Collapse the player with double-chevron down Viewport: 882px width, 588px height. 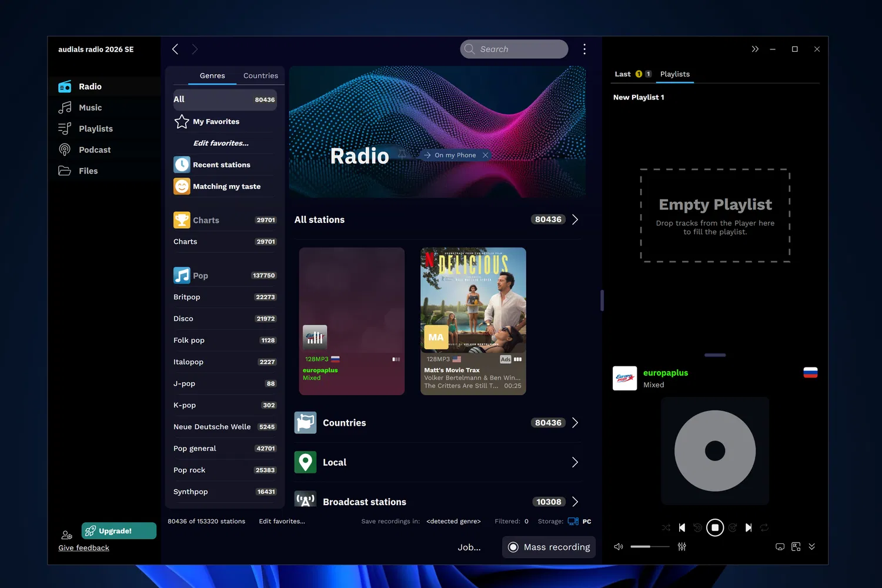(812, 547)
